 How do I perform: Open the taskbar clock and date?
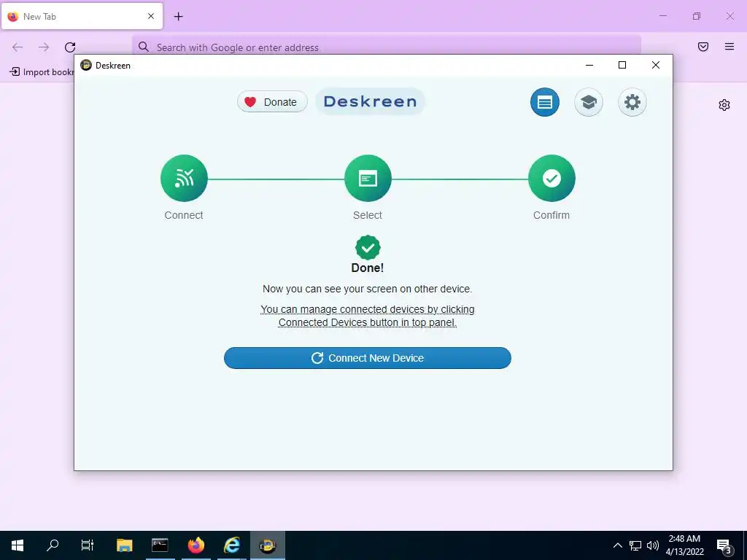[x=684, y=545]
